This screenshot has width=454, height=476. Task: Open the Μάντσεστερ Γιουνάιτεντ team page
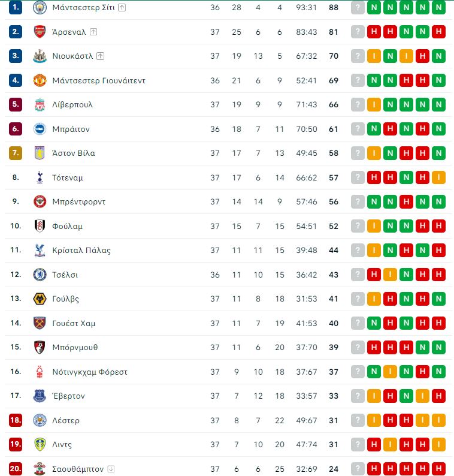99,80
